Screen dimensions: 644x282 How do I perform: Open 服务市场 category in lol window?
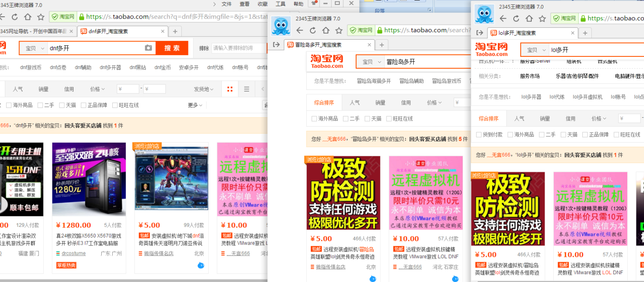click(530, 76)
